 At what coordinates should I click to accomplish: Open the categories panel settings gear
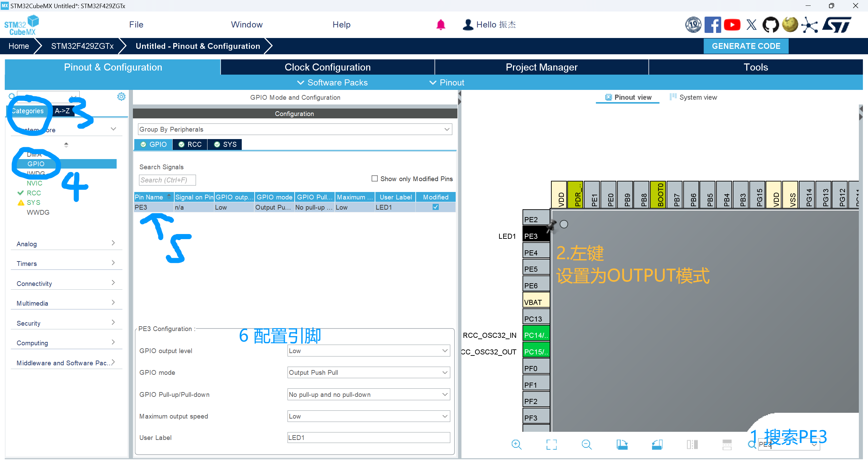pyautogui.click(x=121, y=97)
